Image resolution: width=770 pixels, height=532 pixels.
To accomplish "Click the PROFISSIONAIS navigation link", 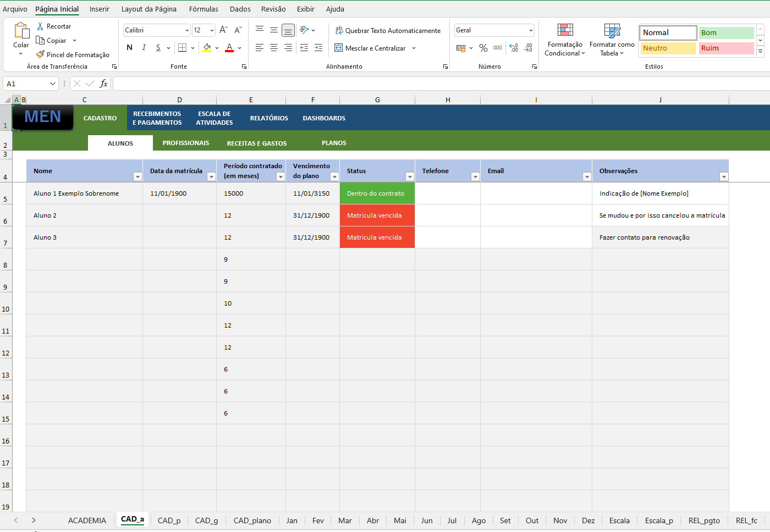I will [185, 143].
